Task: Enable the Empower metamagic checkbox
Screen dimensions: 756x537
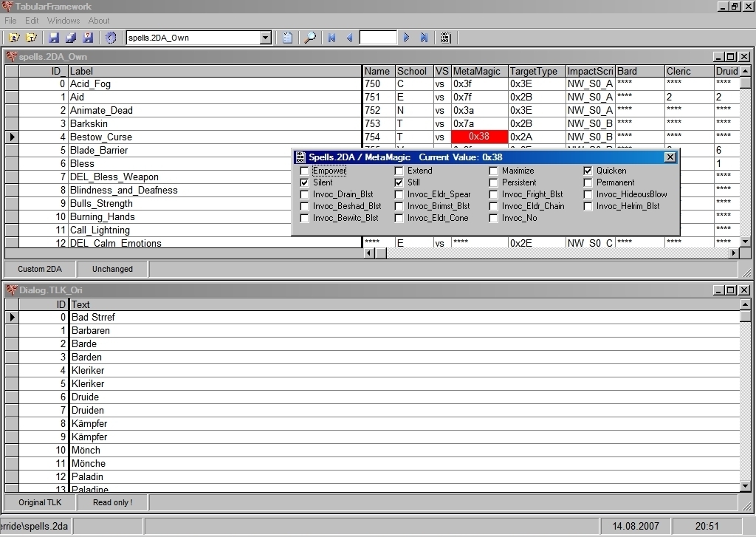Action: (305, 171)
